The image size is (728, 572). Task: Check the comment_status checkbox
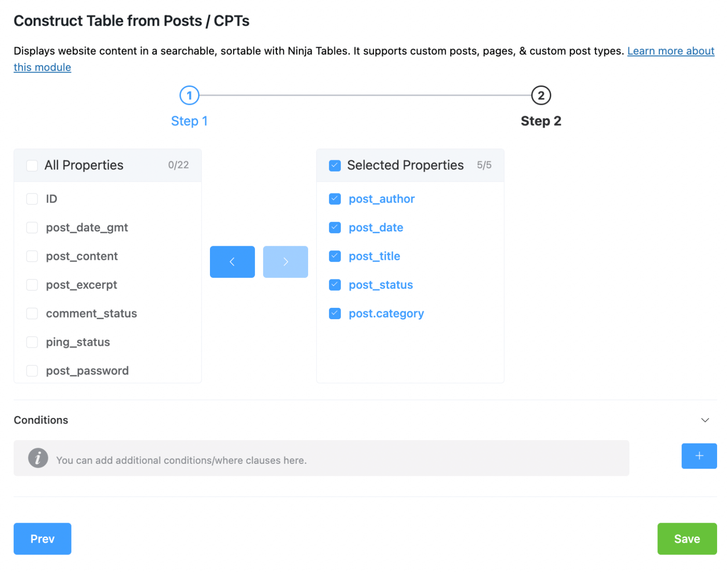pyautogui.click(x=32, y=313)
